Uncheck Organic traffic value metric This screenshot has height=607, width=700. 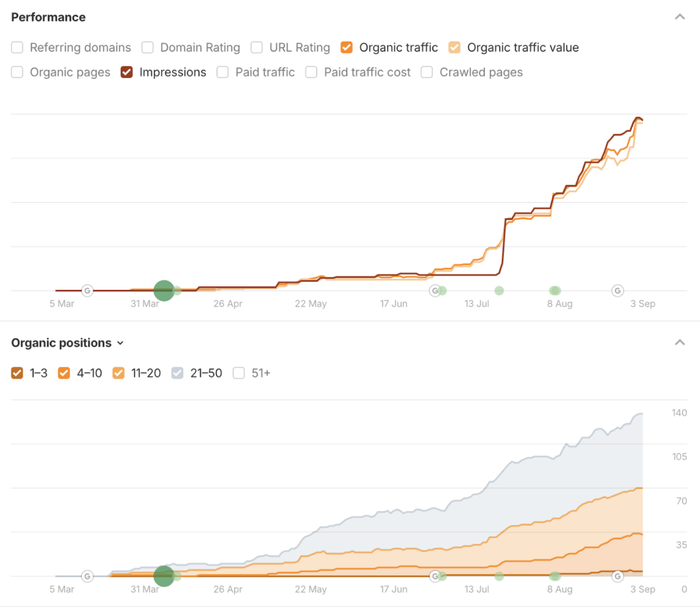pyautogui.click(x=455, y=48)
